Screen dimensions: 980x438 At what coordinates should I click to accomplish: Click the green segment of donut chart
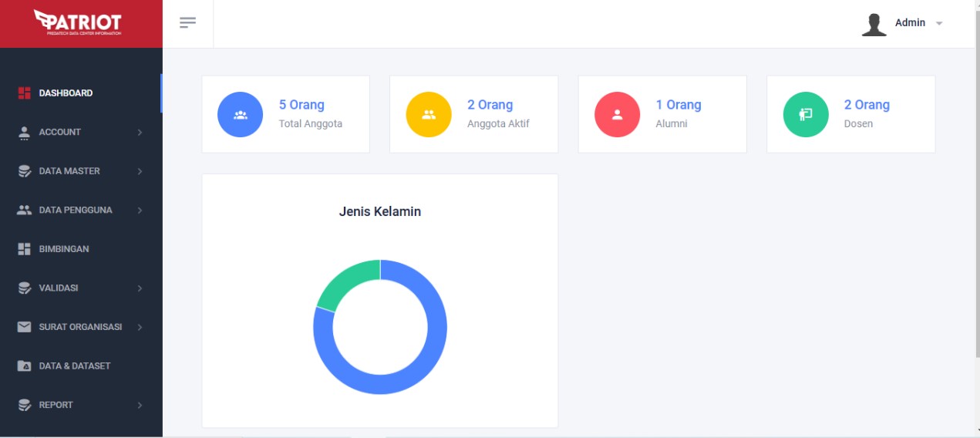tap(344, 282)
